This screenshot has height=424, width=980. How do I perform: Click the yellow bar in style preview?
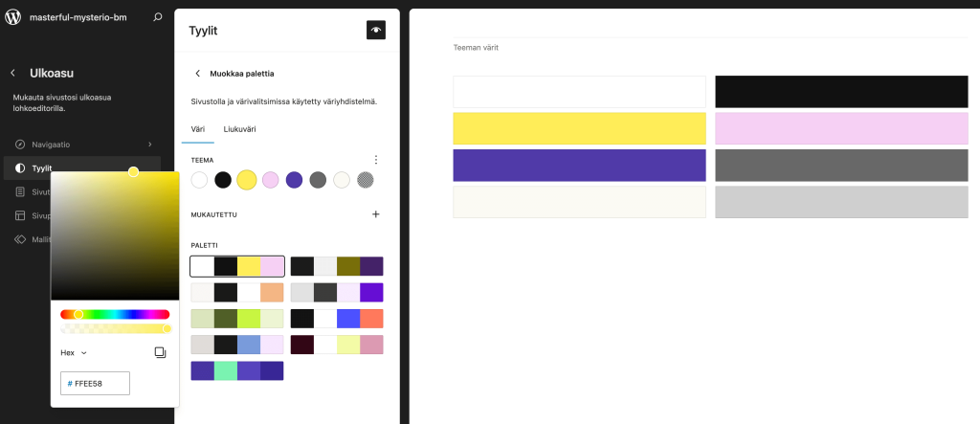tap(579, 129)
